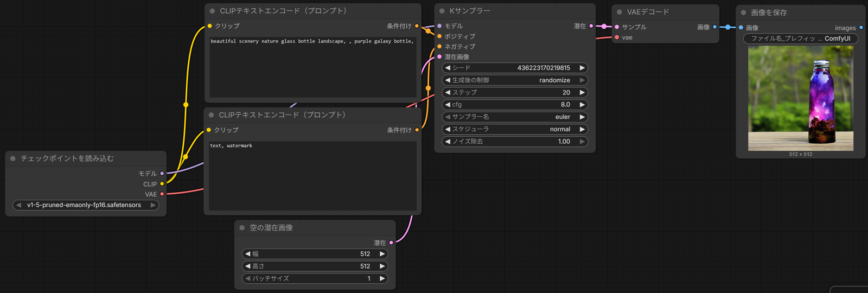Click the 画像を保存 node title

click(769, 12)
